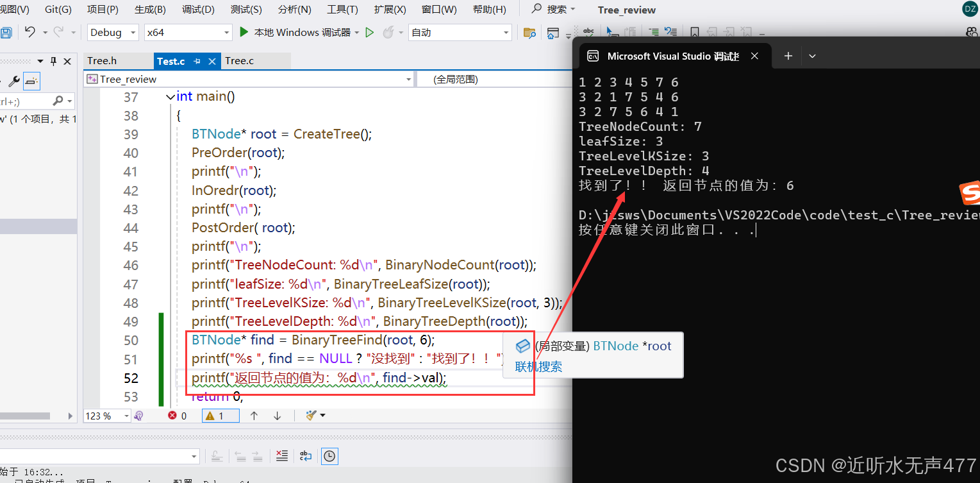
Task: Clear all output with the red X lines icon
Action: [281, 456]
